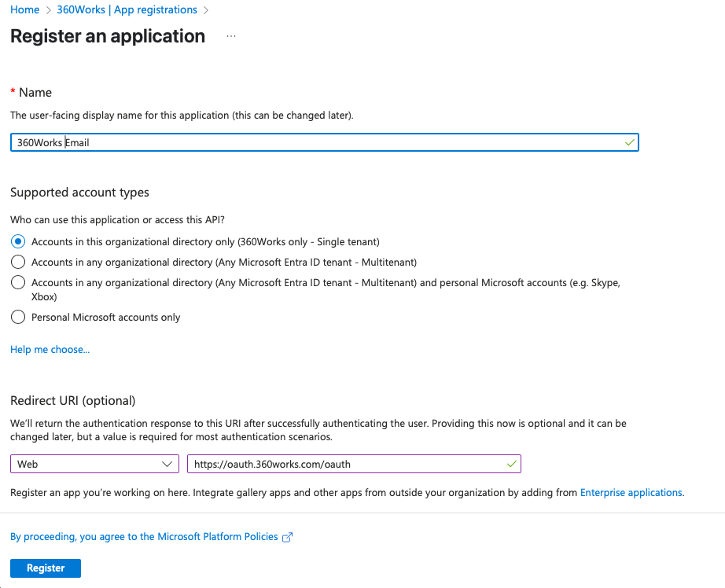Select Multitenant any organizational directory option
Image resolution: width=725 pixels, height=588 pixels.
pyautogui.click(x=18, y=262)
